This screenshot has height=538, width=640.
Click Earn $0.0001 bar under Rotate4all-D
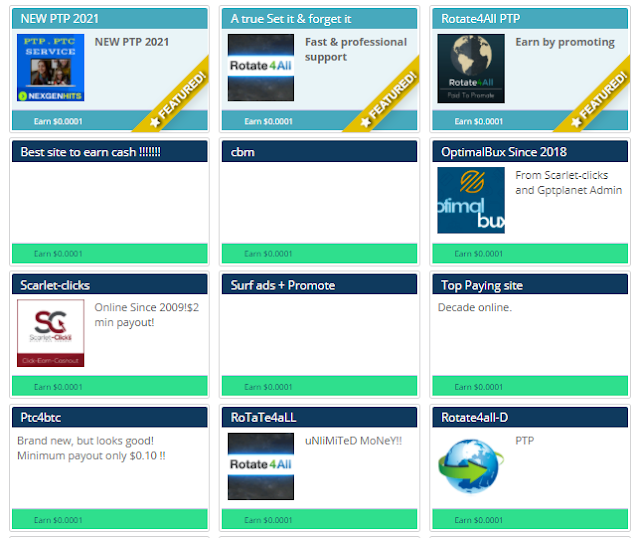click(530, 519)
